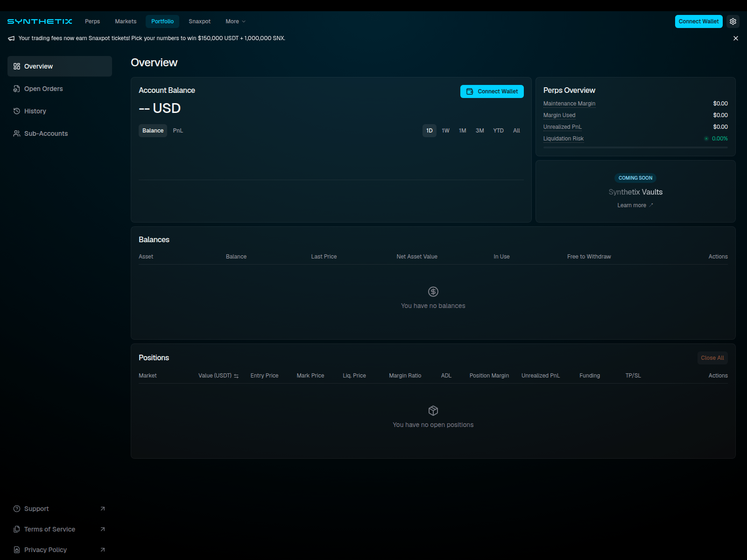
Task: Select the YTD time range
Action: point(499,131)
